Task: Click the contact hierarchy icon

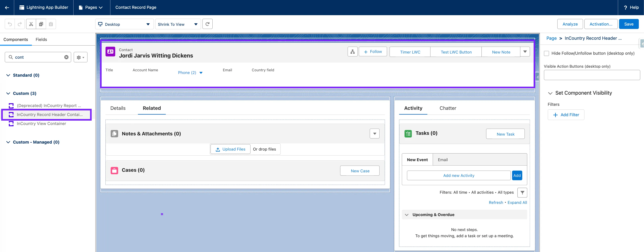Action: (x=352, y=52)
